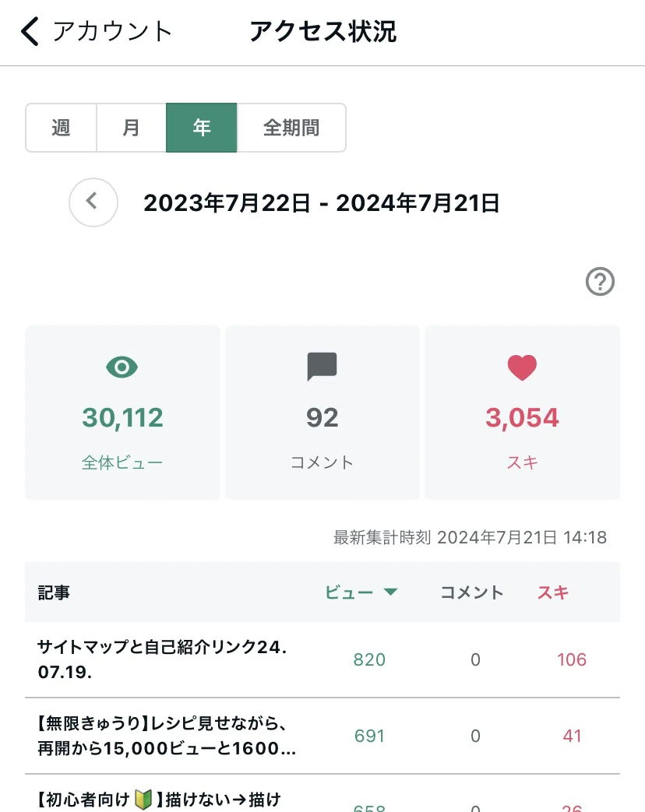The width and height of the screenshot is (645, 812).
Task: Open the 【無限きゅうり】 recipe article
Action: coord(322,736)
